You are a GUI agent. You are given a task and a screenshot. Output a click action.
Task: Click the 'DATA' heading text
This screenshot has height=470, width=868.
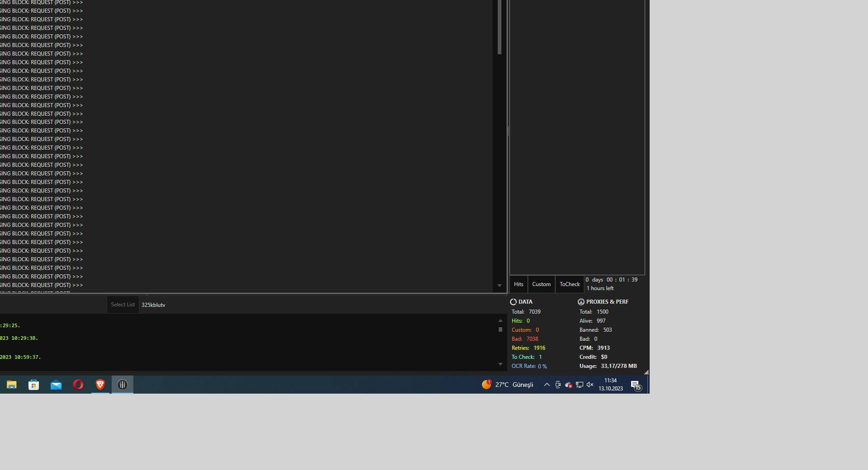(x=525, y=302)
